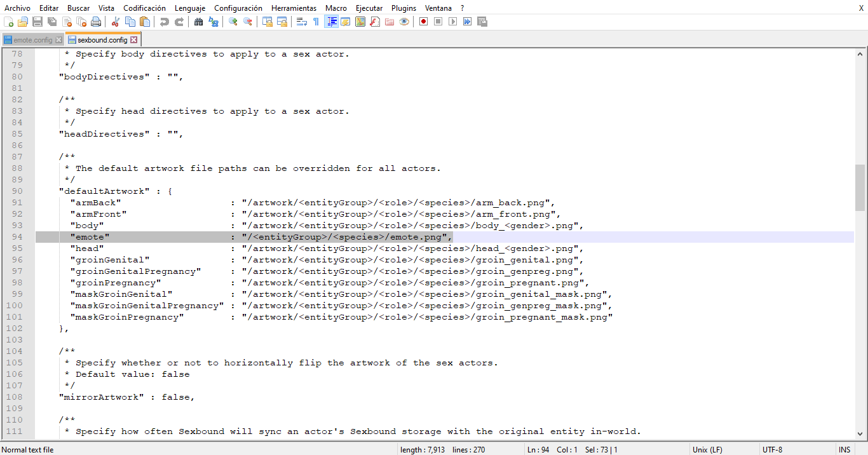Run macro multiple times icon
Viewport: 868px width, 455px height.
[x=468, y=22]
